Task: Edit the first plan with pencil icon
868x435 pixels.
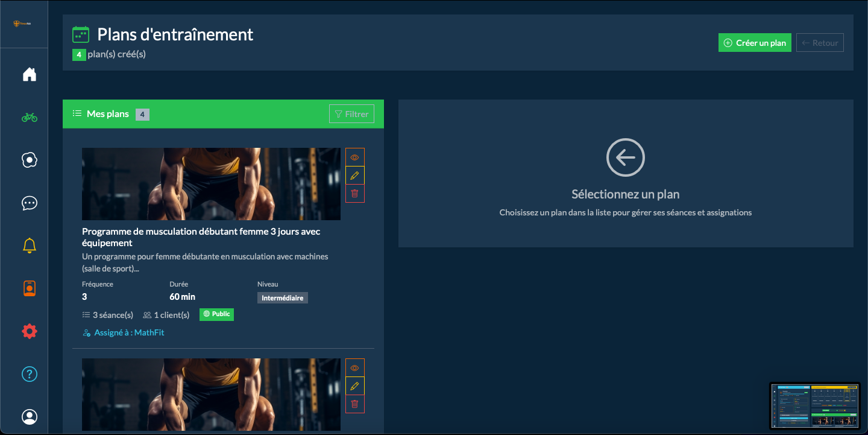Action: [x=354, y=175]
